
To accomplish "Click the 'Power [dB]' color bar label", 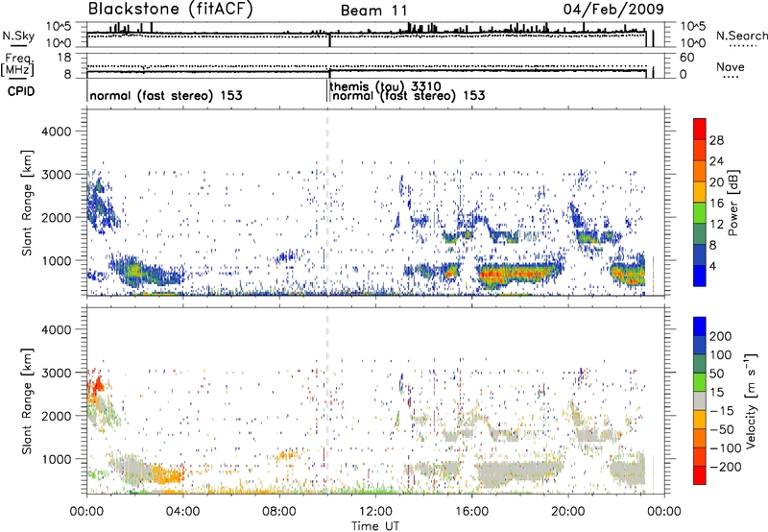I will 732,203.
